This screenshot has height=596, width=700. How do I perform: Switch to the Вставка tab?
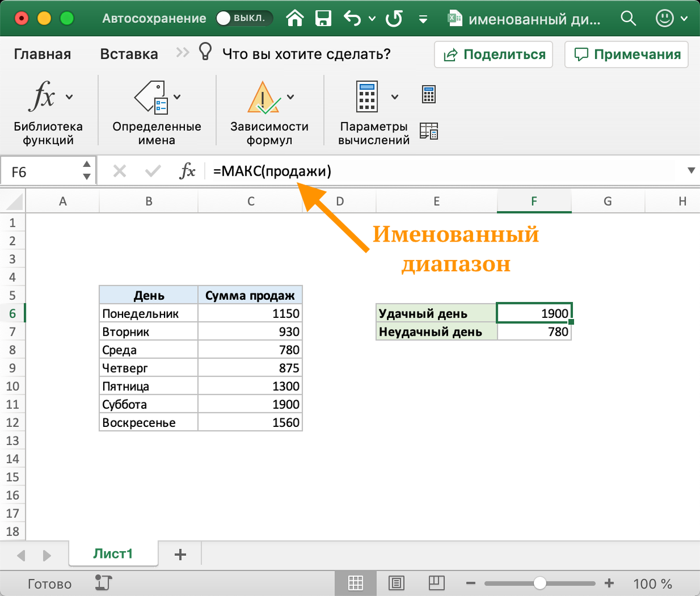[129, 54]
